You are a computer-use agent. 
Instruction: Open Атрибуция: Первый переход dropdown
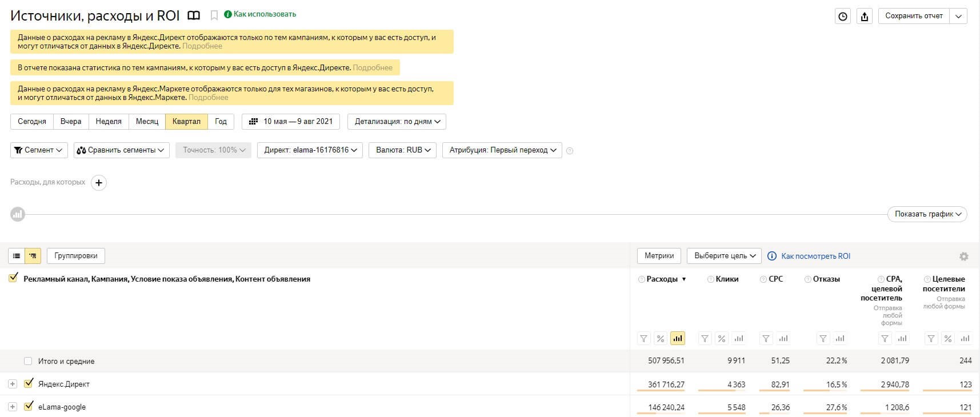(502, 150)
